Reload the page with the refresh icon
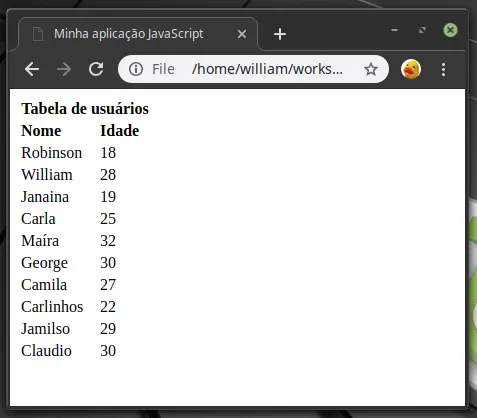 96,69
